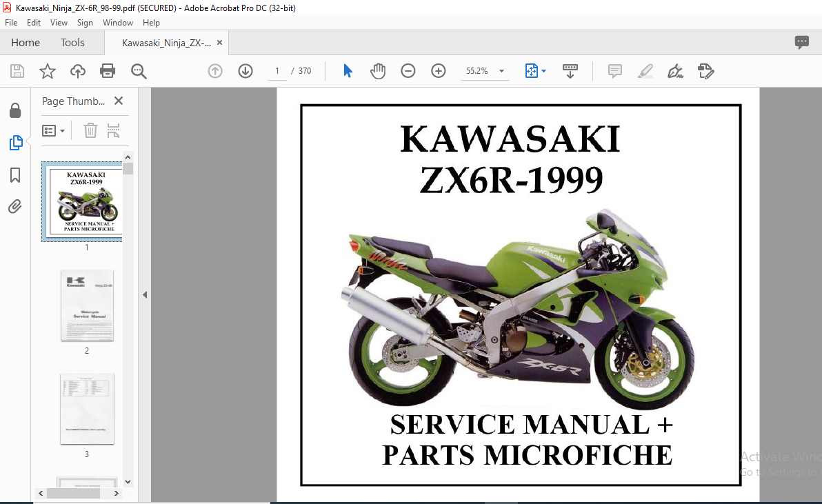Open the Help menu
822x504 pixels.
tap(151, 23)
